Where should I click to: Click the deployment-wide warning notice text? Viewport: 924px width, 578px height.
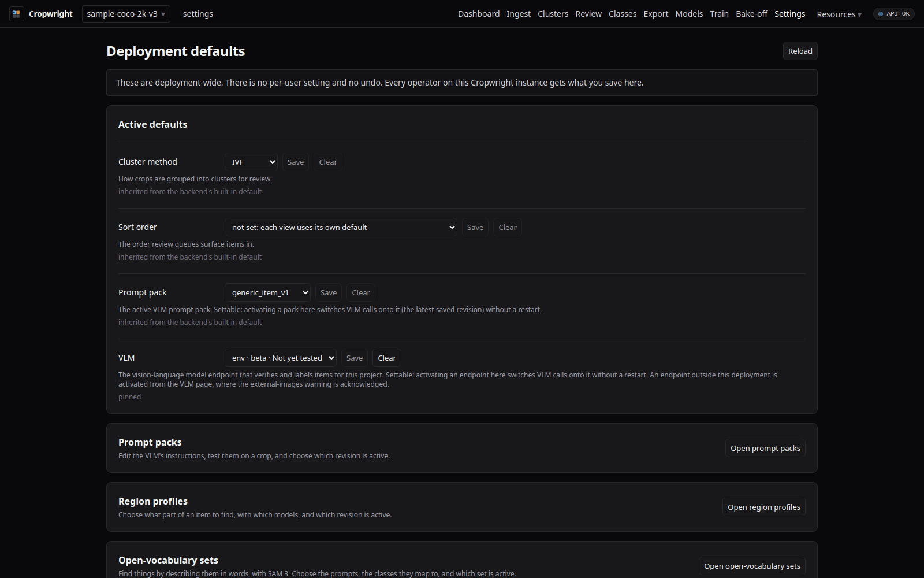pos(379,83)
